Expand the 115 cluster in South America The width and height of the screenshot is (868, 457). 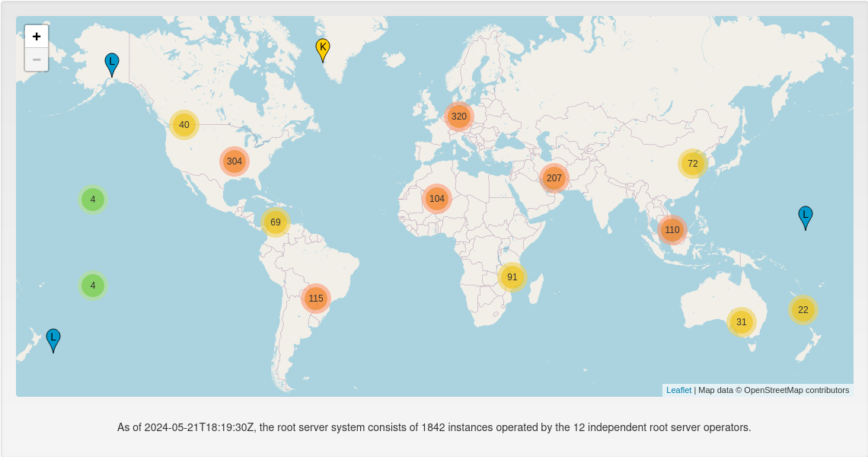click(316, 299)
